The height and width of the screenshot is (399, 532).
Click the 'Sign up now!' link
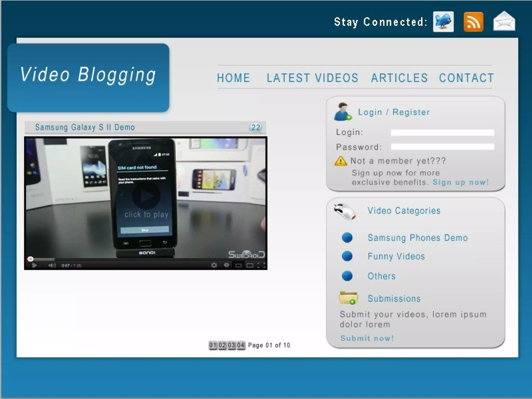pyautogui.click(x=461, y=182)
